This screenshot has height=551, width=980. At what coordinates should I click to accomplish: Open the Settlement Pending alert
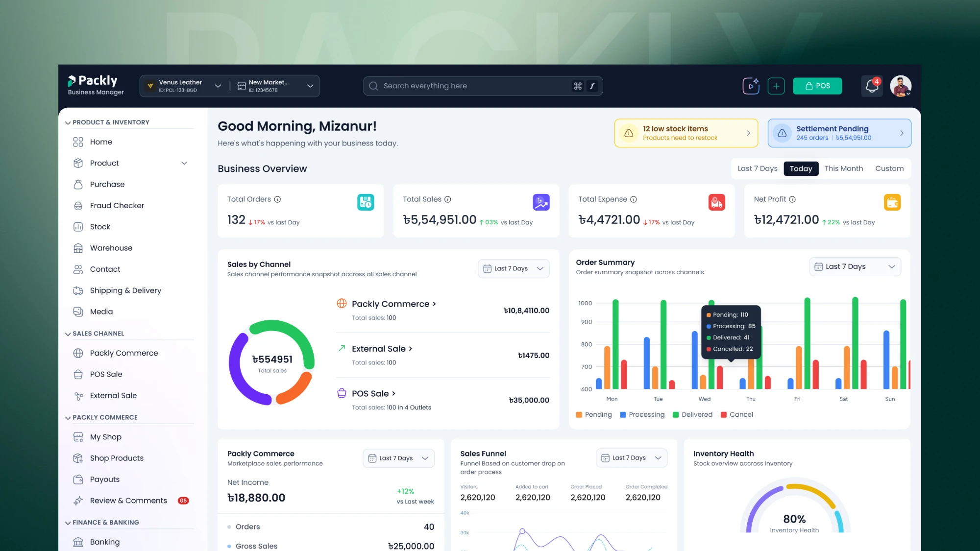(x=839, y=133)
